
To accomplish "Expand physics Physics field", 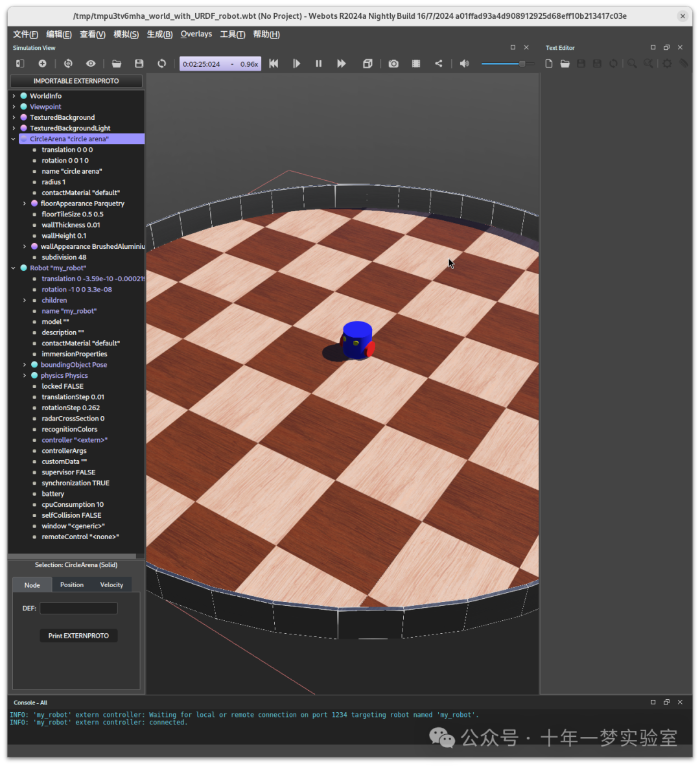I will 25,375.
